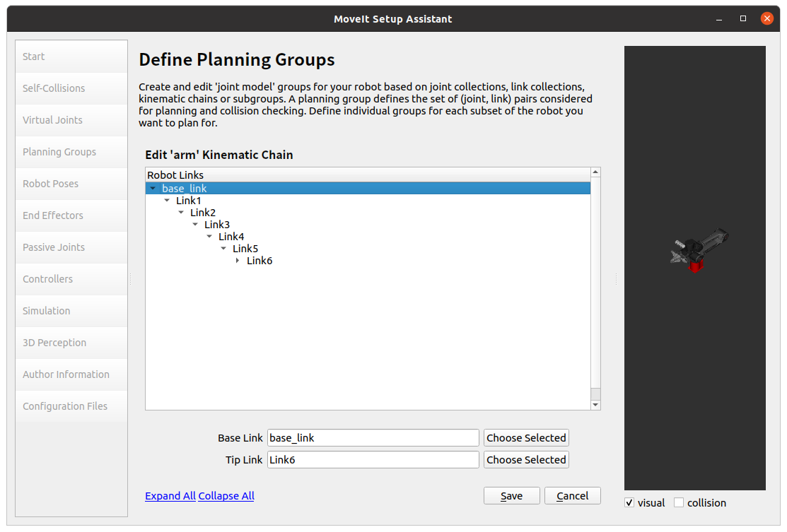The width and height of the screenshot is (787, 532).
Task: Uncheck the visual checkbox
Action: click(629, 503)
